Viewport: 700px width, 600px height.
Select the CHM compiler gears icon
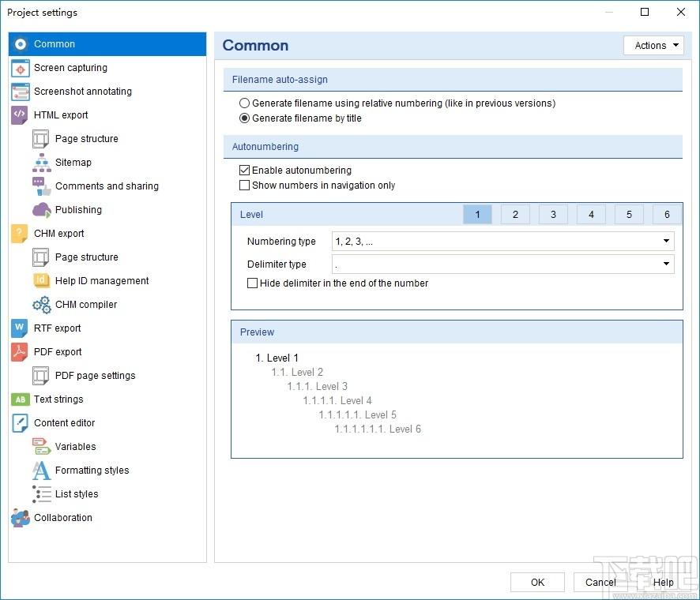[42, 305]
